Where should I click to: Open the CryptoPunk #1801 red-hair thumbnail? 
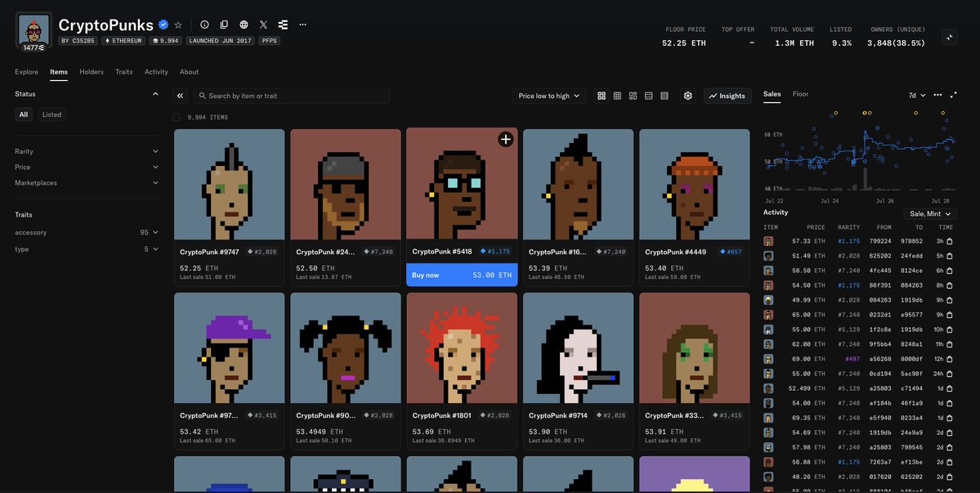pyautogui.click(x=462, y=348)
